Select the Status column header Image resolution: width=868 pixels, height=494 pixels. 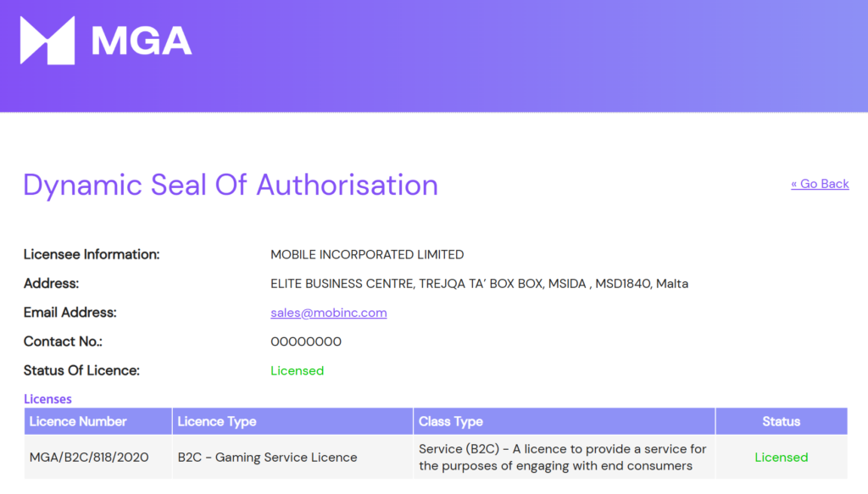click(781, 421)
